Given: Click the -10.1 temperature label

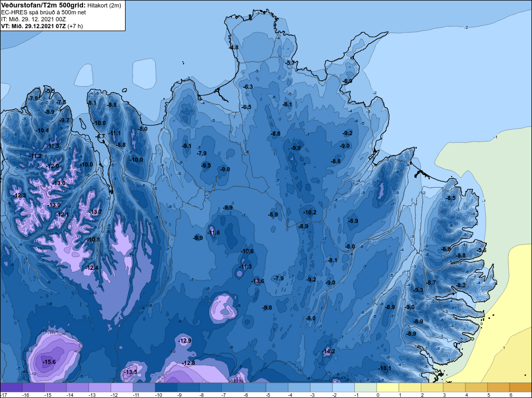Looking at the screenshot, I should pos(385,369).
